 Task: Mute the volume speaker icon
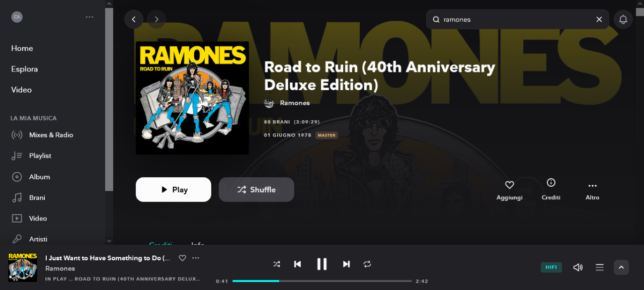point(578,267)
